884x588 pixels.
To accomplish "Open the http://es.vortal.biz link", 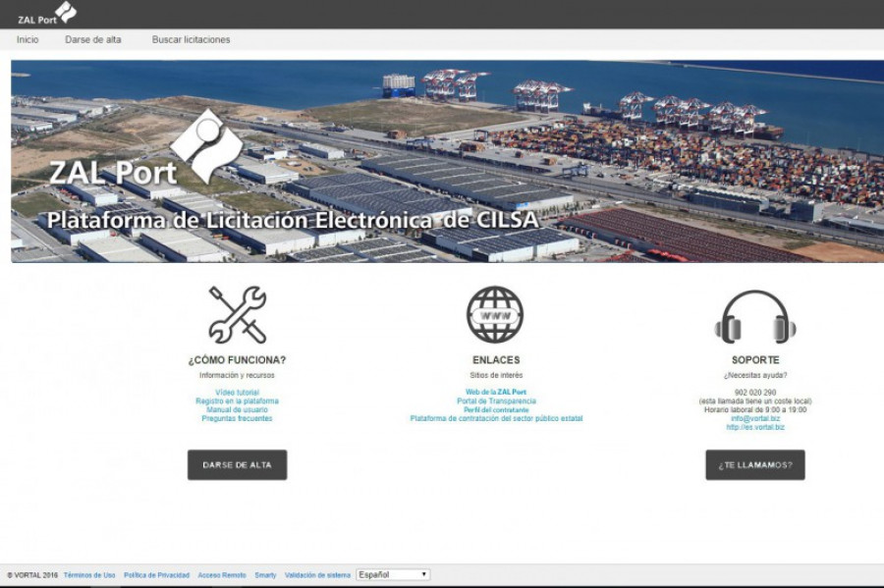I will pos(755,427).
